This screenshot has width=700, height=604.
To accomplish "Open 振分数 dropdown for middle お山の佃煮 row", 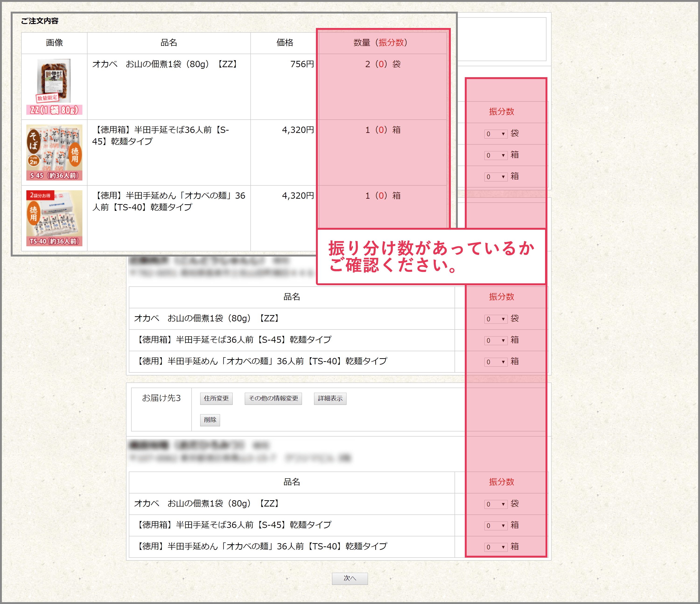I will pyautogui.click(x=496, y=319).
